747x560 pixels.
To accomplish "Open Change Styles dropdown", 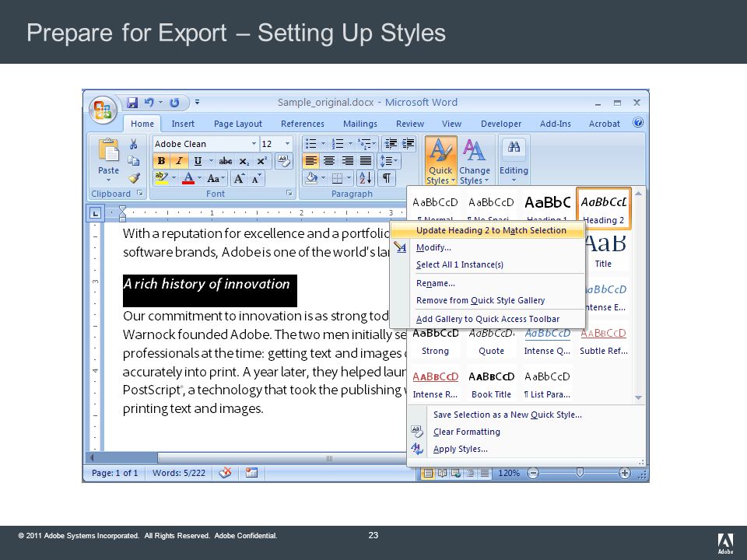I will point(475,161).
